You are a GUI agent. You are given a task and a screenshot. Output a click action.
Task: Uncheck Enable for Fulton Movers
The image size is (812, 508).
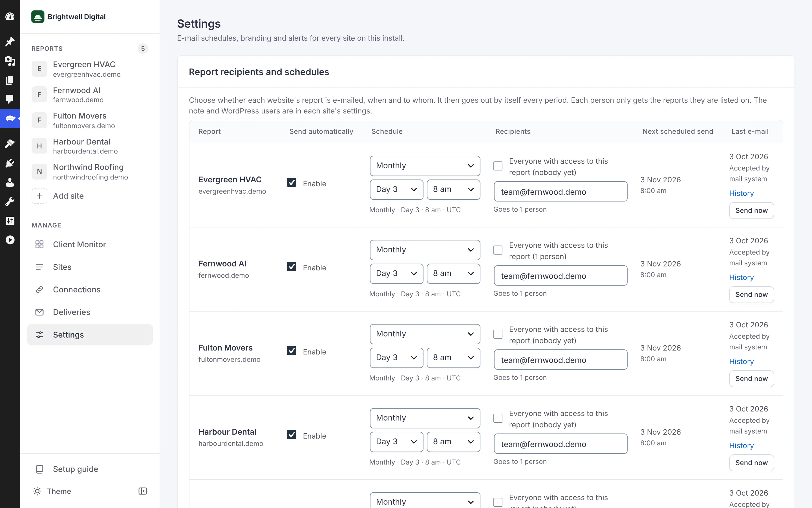pos(292,351)
